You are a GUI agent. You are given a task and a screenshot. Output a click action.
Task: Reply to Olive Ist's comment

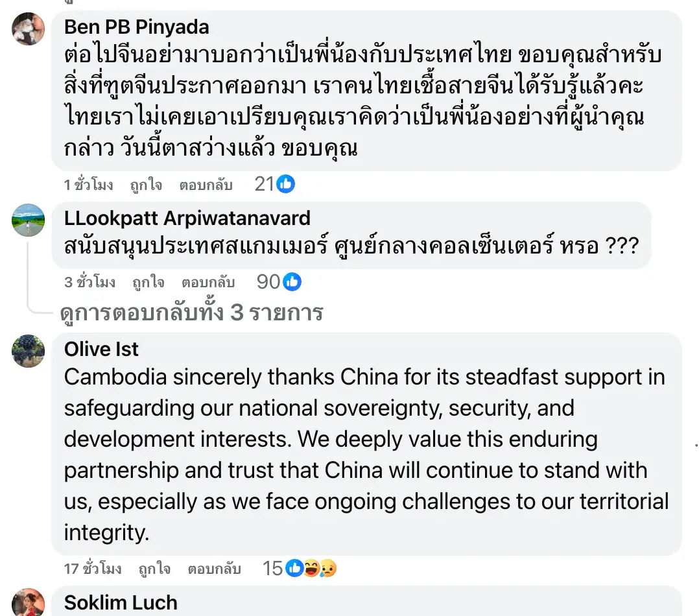point(214,569)
